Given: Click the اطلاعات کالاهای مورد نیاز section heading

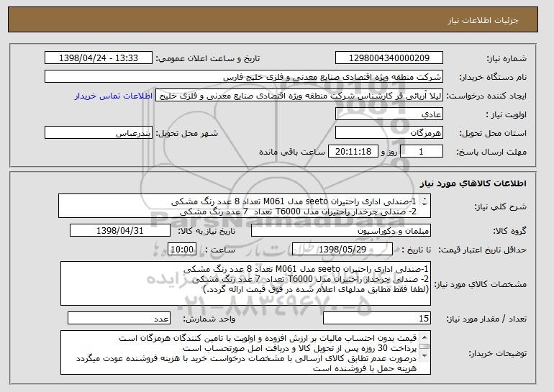Looking at the screenshot, I should coord(473,183).
